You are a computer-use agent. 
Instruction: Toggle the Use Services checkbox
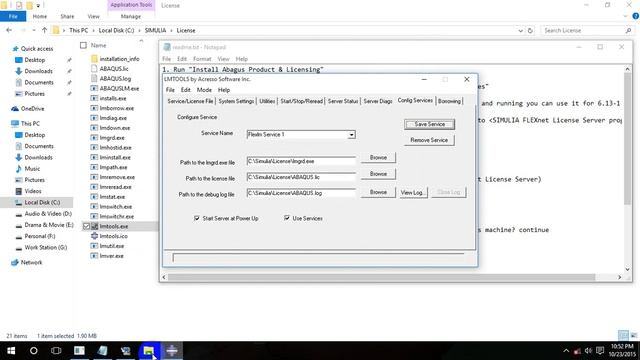click(x=287, y=218)
